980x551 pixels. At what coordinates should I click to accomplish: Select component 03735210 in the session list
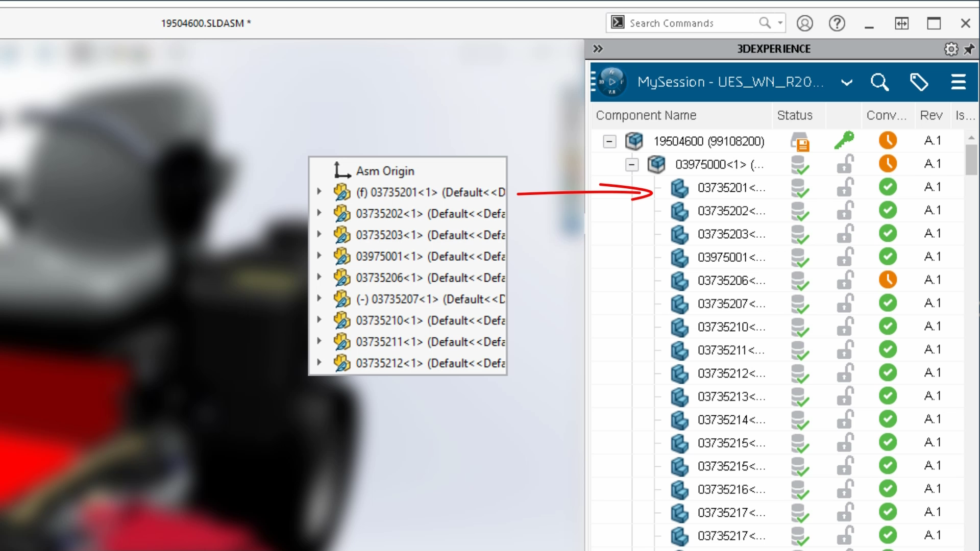[731, 327]
